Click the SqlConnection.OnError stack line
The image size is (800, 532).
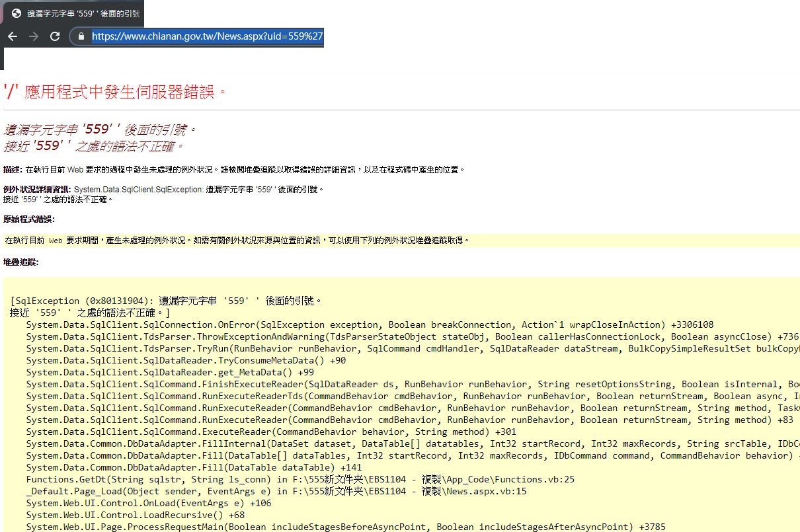click(370, 324)
